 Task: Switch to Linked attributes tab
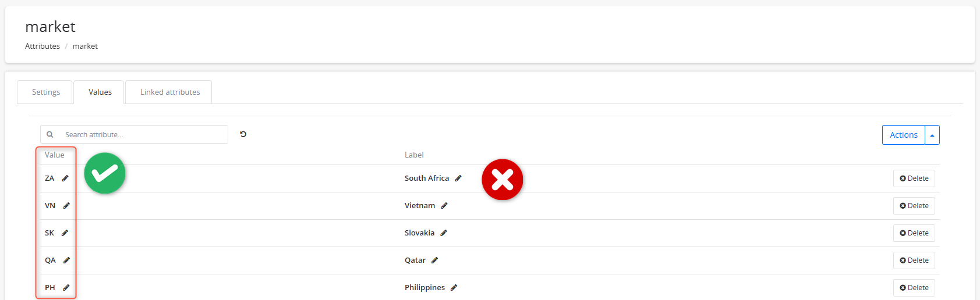pyautogui.click(x=169, y=92)
